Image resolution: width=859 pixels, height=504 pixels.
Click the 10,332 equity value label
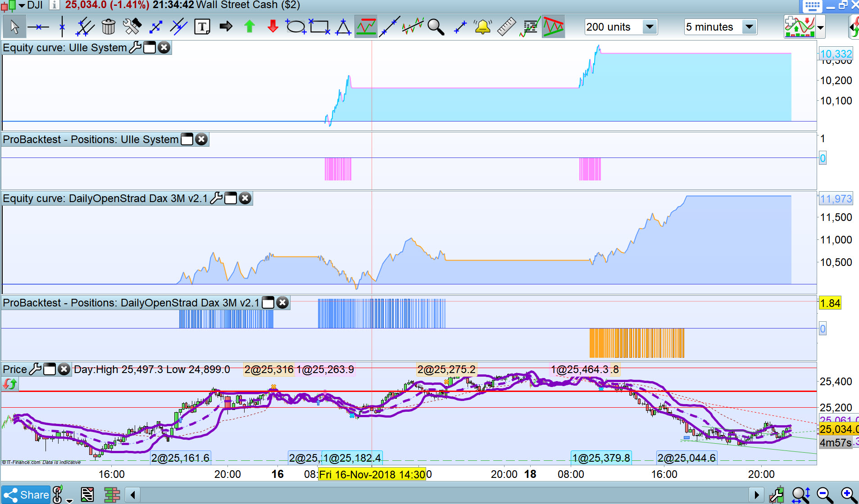click(x=836, y=54)
